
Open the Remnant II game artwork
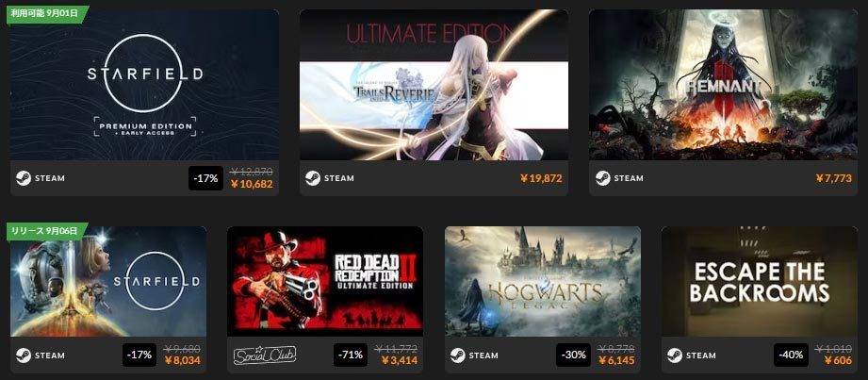724,85
